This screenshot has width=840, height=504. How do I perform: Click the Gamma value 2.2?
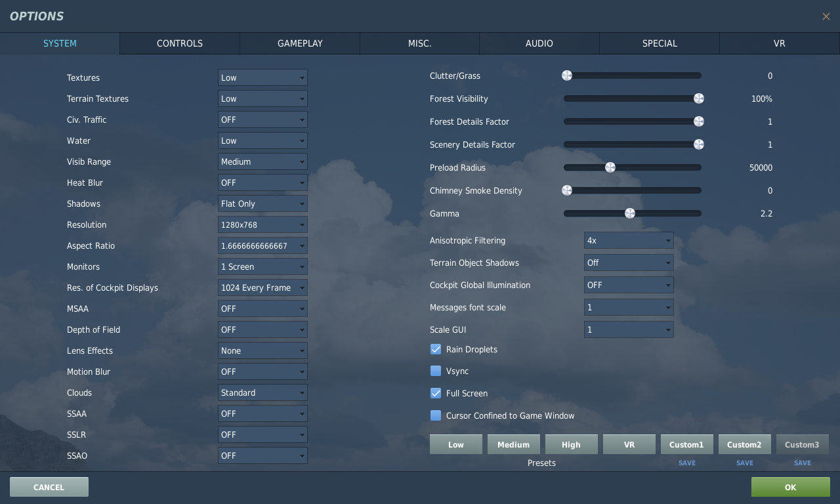pyautogui.click(x=766, y=213)
